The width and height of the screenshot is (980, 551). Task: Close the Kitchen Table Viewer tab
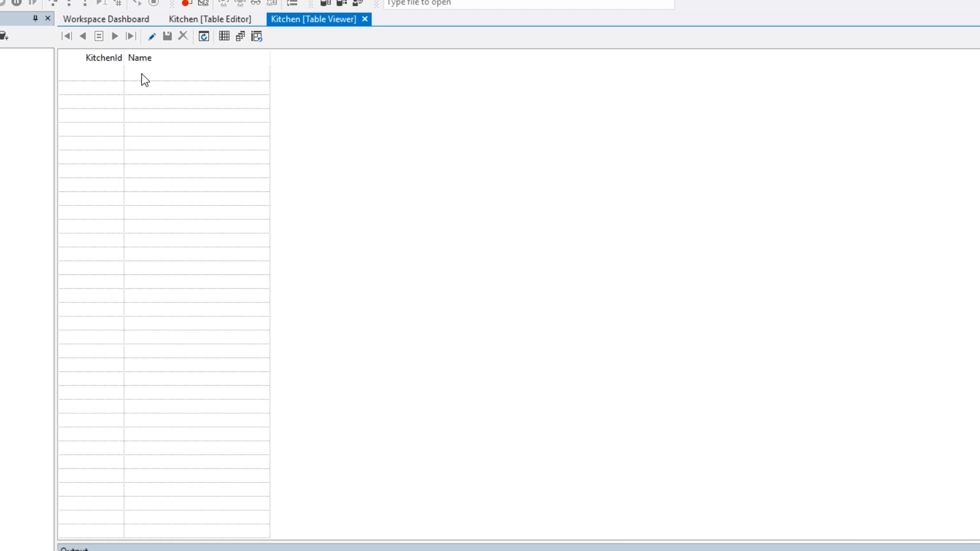pyautogui.click(x=365, y=19)
